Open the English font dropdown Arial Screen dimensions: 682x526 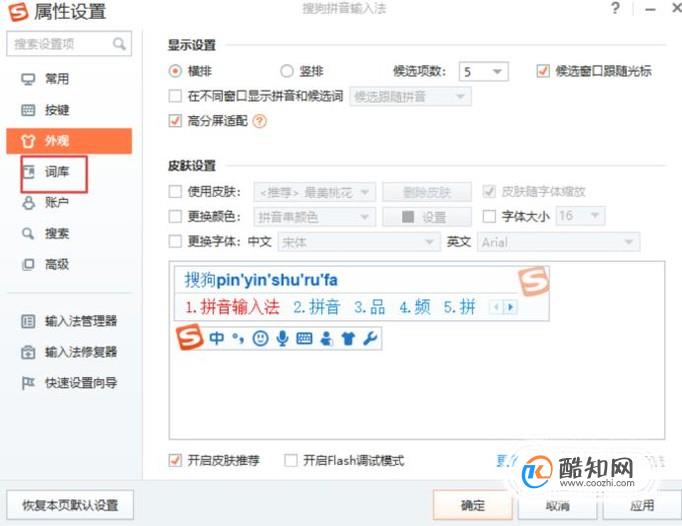559,242
